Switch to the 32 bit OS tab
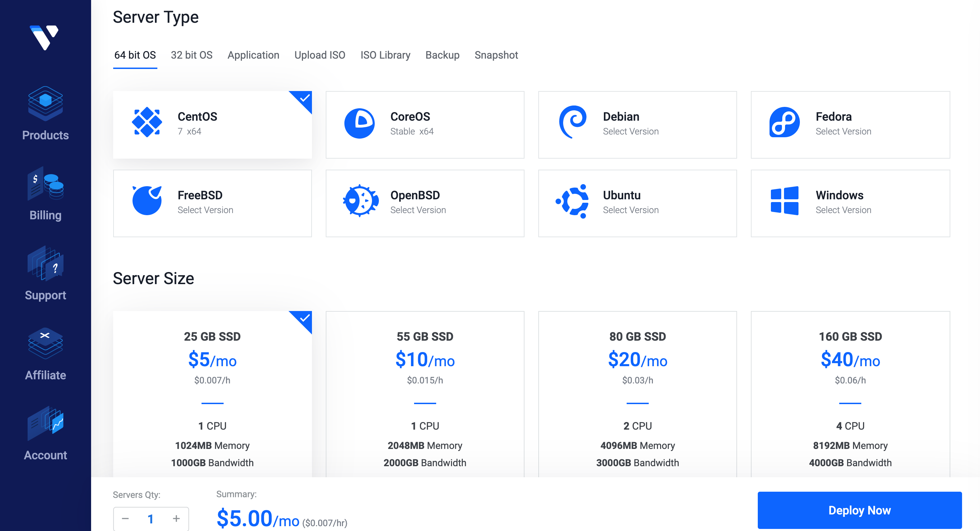Image resolution: width=980 pixels, height=531 pixels. point(192,55)
